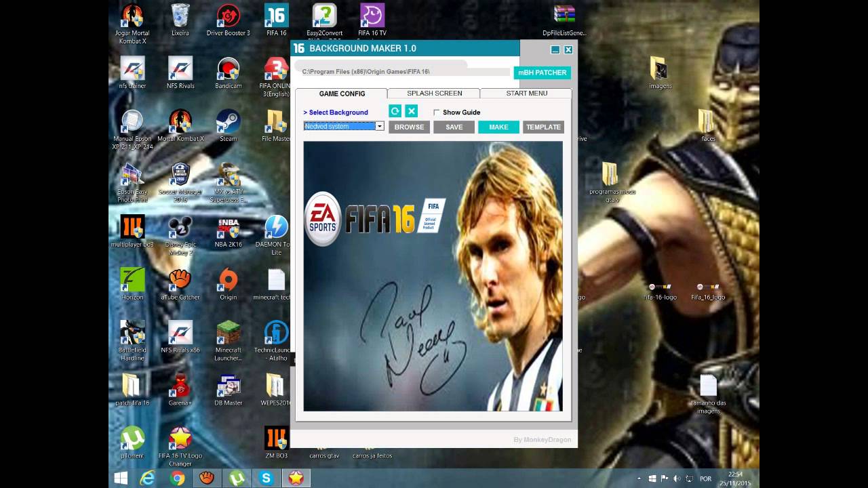Select the NFS Rivals desktop icon
The image size is (868, 488).
pyautogui.click(x=180, y=73)
